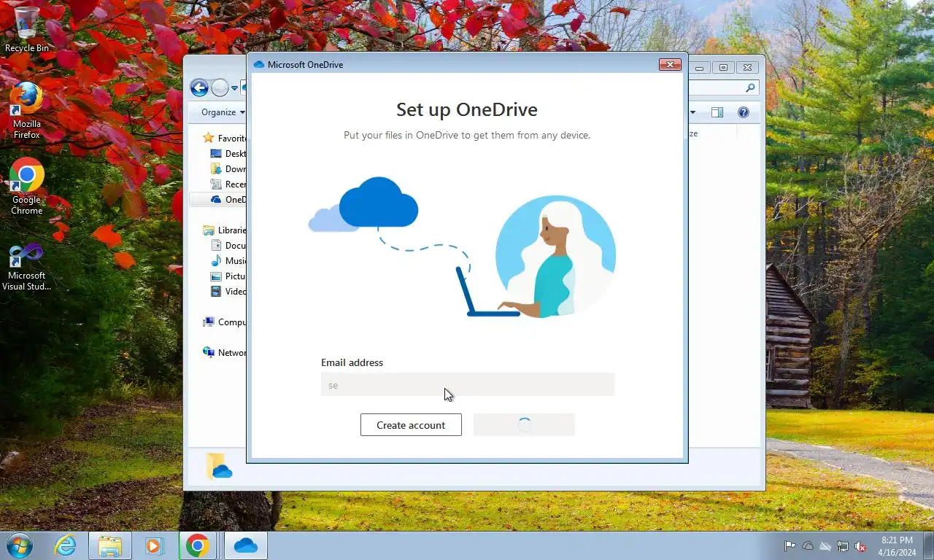
Task: Select Mozilla Firefox desktop shortcut
Action: [x=27, y=110]
